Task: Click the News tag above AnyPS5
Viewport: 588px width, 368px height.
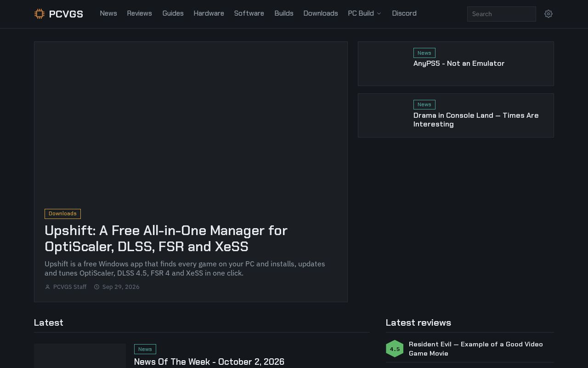Action: click(x=424, y=53)
